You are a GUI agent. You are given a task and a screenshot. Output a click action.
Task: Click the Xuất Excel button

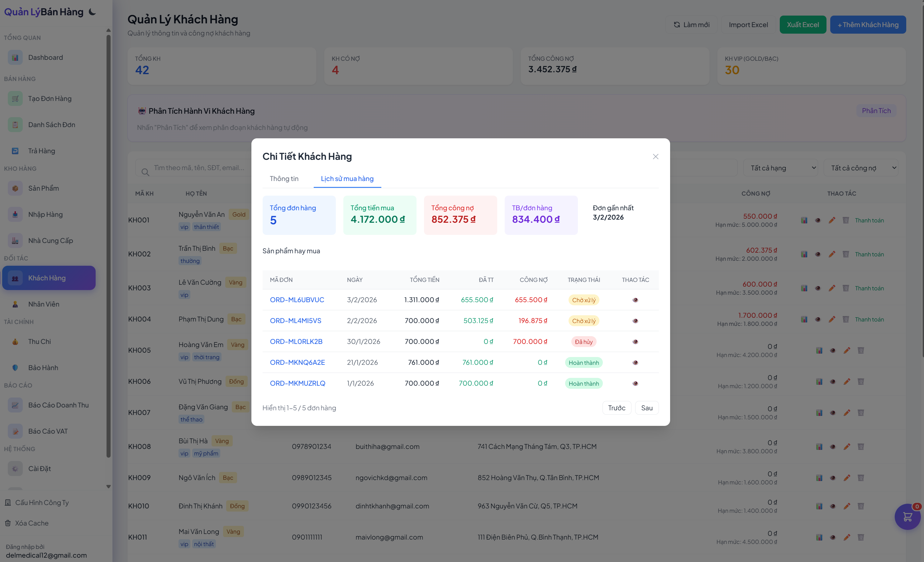[802, 25]
